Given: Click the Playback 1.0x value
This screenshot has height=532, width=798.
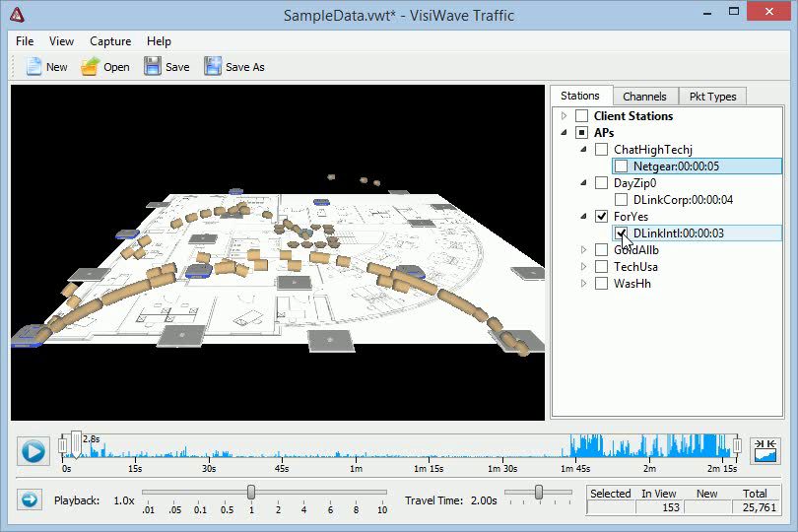Looking at the screenshot, I should coord(124,500).
